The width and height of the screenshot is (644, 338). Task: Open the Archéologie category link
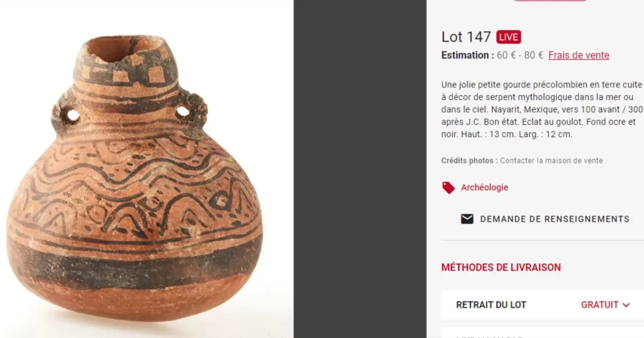tap(484, 188)
